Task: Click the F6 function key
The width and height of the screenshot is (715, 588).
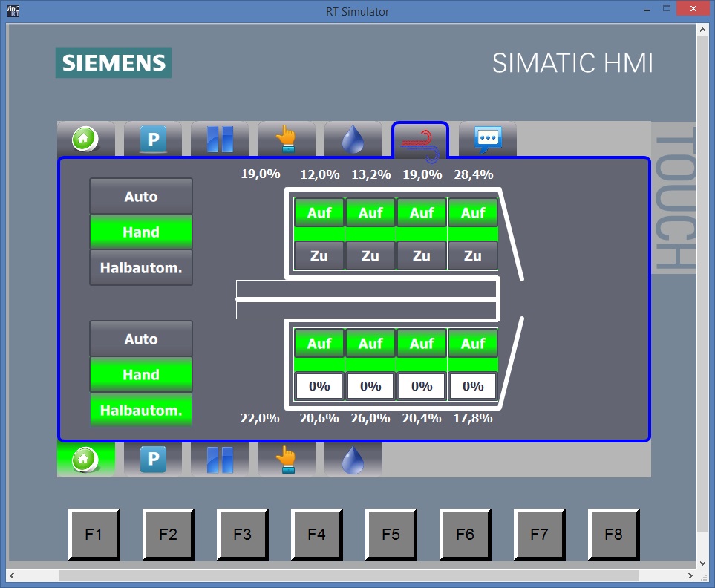Action: pyautogui.click(x=466, y=535)
